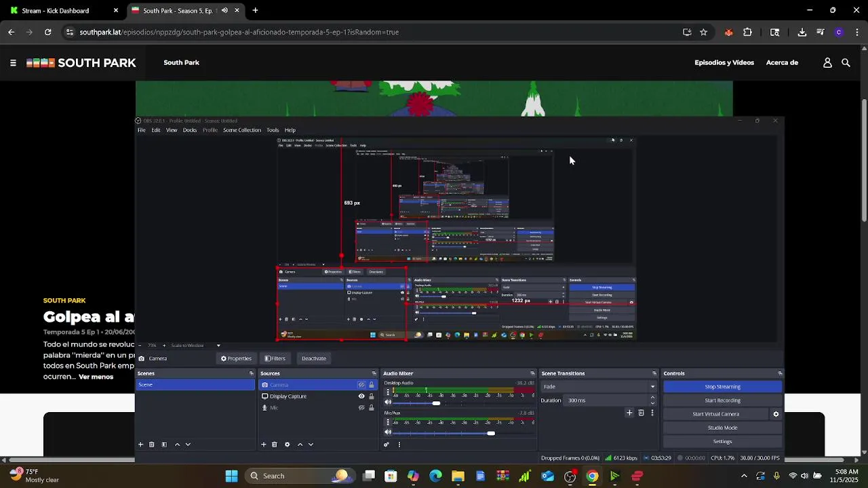868x488 pixels.
Task: Click the Stop Streaming button
Action: pos(722,386)
